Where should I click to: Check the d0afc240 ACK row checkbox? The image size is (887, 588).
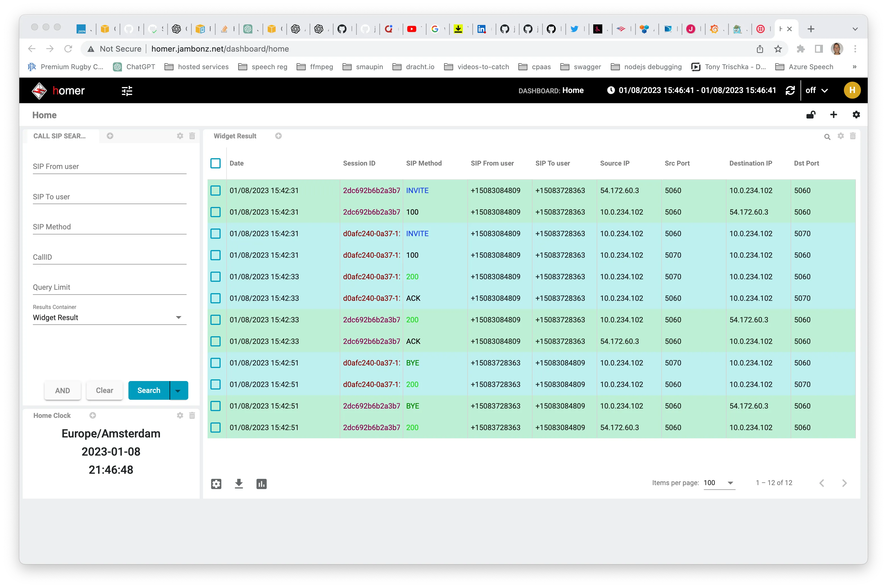[215, 299]
